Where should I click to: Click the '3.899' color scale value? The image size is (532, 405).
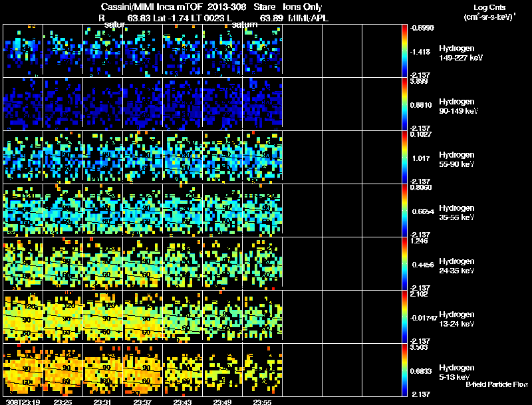tap(419, 81)
